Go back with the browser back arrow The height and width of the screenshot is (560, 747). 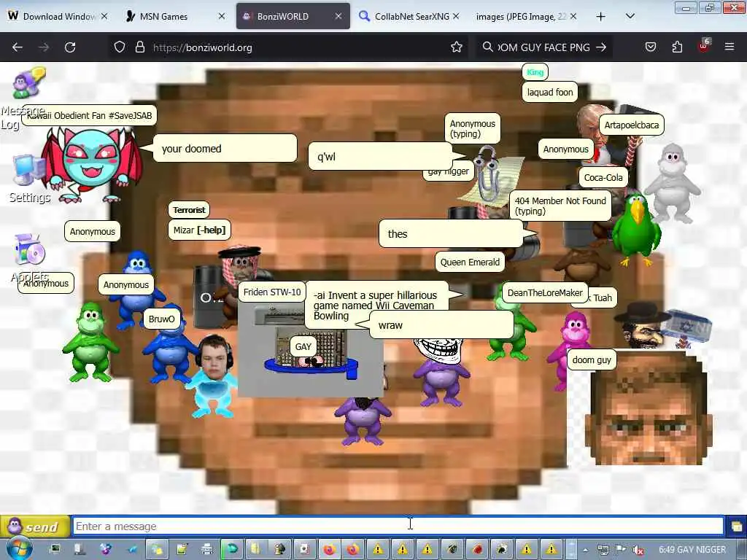point(18,47)
